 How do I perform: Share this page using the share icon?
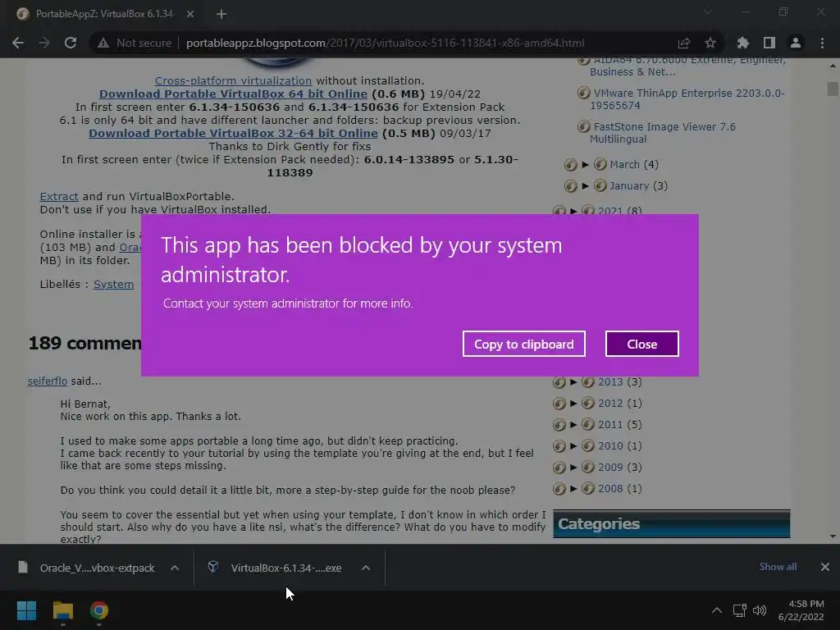tap(683, 43)
